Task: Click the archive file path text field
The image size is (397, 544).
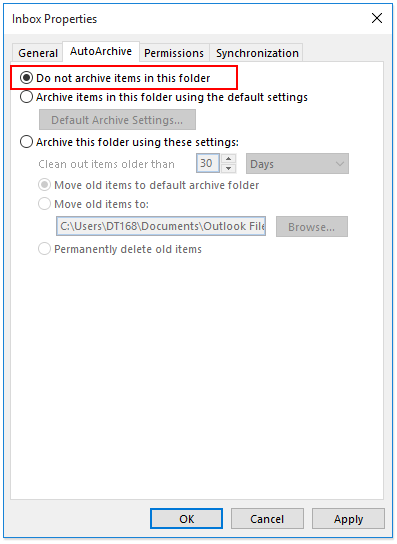Action: (x=161, y=226)
